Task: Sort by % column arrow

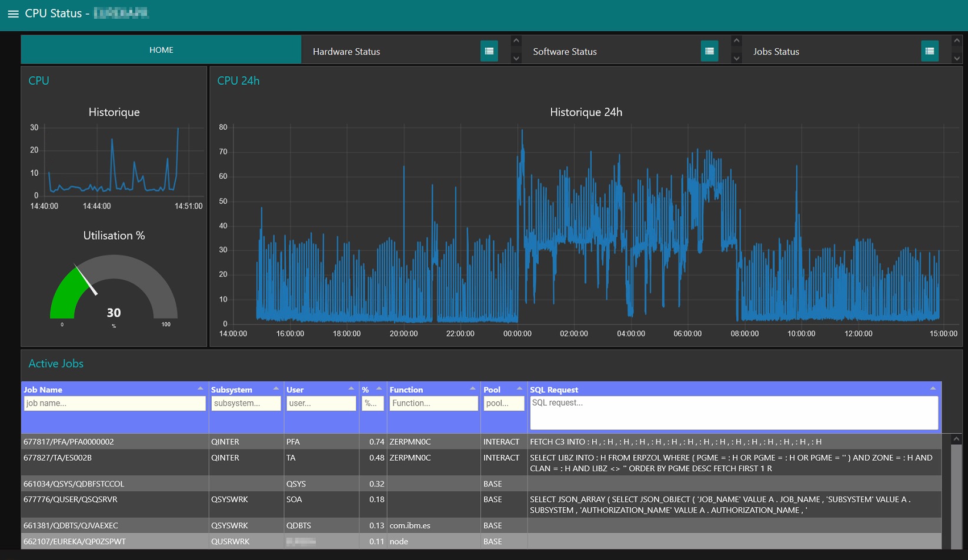Action: [379, 388]
